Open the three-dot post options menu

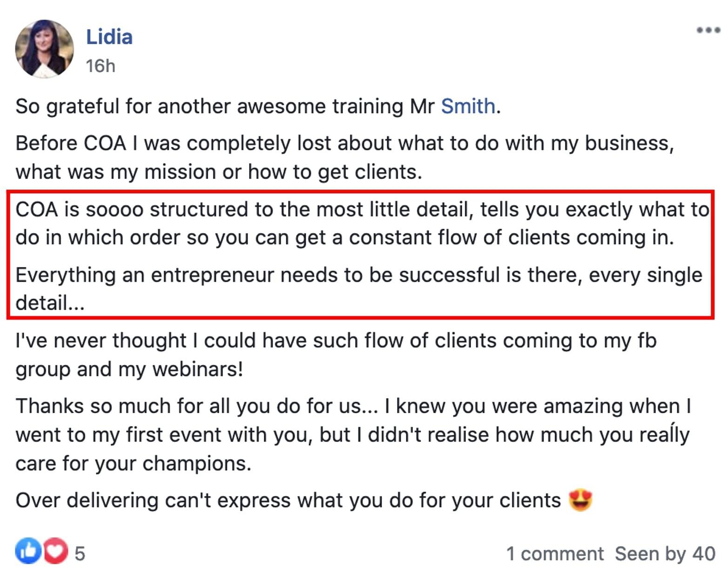tap(708, 30)
